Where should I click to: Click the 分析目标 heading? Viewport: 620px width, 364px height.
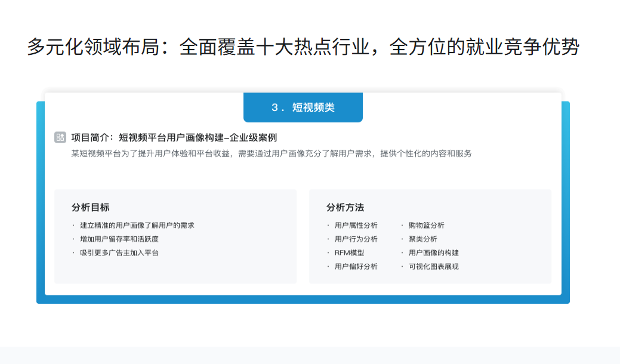90,208
